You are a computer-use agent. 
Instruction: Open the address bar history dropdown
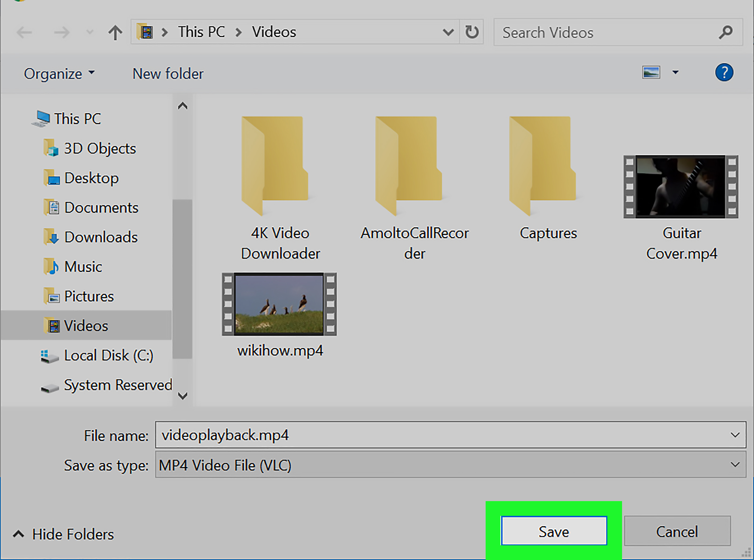[448, 32]
